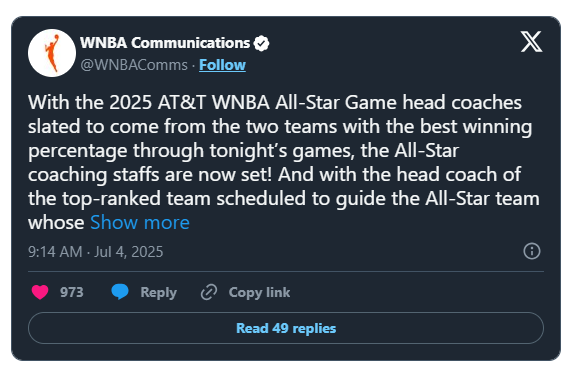Like the tweet with the heart icon
This screenshot has height=379, width=571.
point(40,292)
